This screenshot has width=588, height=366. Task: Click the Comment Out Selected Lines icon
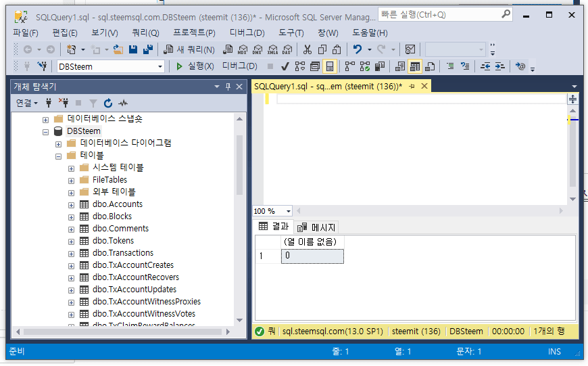pos(450,66)
